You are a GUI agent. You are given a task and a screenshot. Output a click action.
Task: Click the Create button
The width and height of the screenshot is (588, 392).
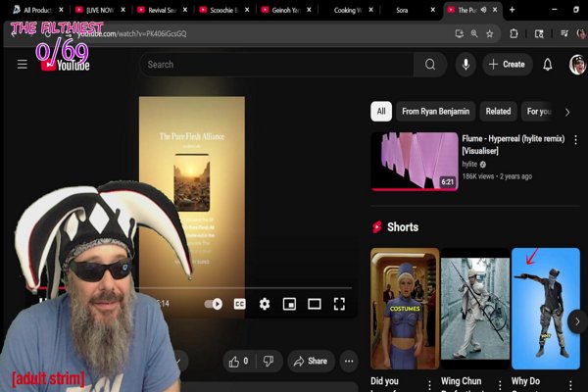507,65
